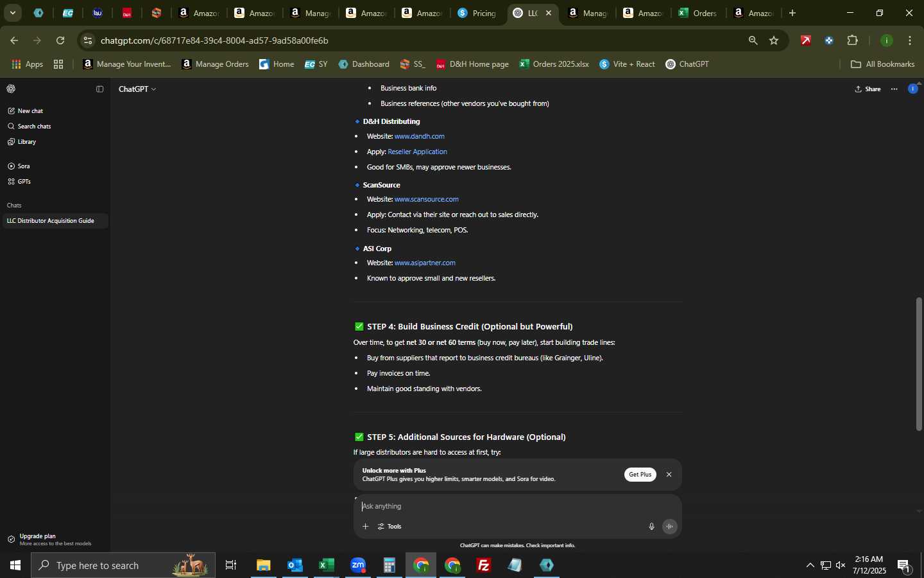Viewport: 924px width, 578px height.
Task: Click the red arrow extension icon
Action: tap(806, 40)
